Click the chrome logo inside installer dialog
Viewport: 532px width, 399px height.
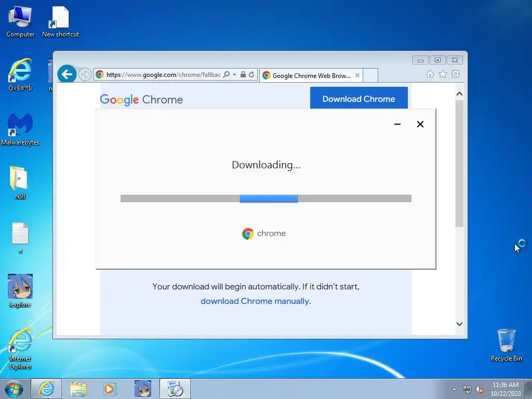[x=264, y=233]
